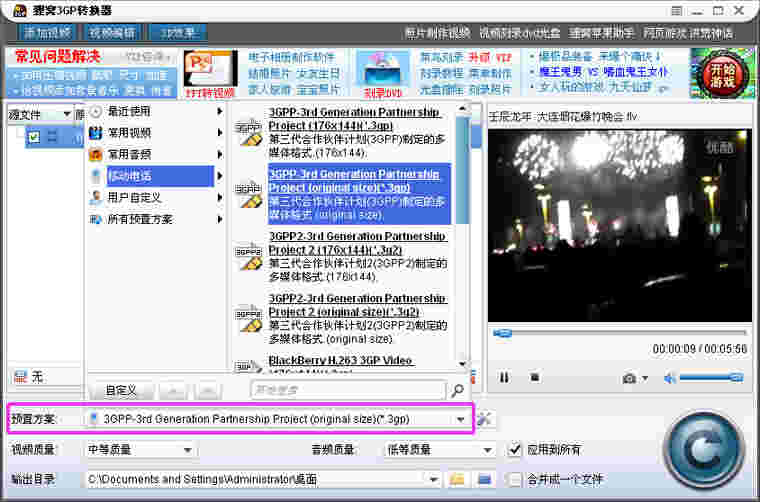Expand the 常用音频 submenu arrow
760x502 pixels.
[220, 155]
